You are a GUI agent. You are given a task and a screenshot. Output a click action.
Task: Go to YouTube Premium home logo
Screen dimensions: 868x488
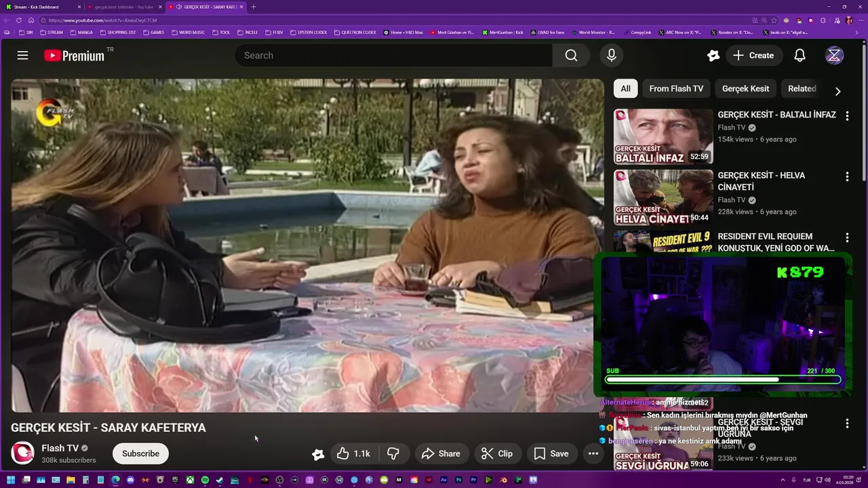75,56
